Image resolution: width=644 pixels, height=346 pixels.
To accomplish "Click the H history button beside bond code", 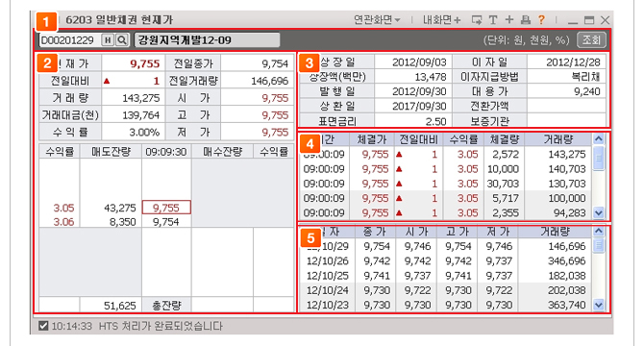I will coord(108,39).
